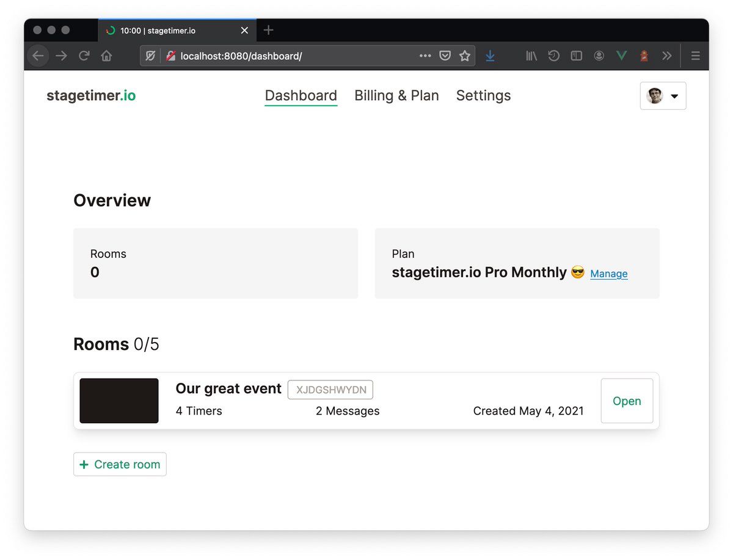Click the localhost URL address field
Screen dimensions: 733x560
(x=293, y=56)
